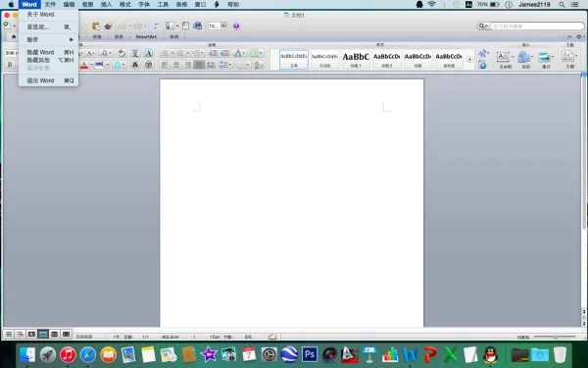Insert a text box via 文本框
Viewport: 588px width, 368px height.
point(505,60)
